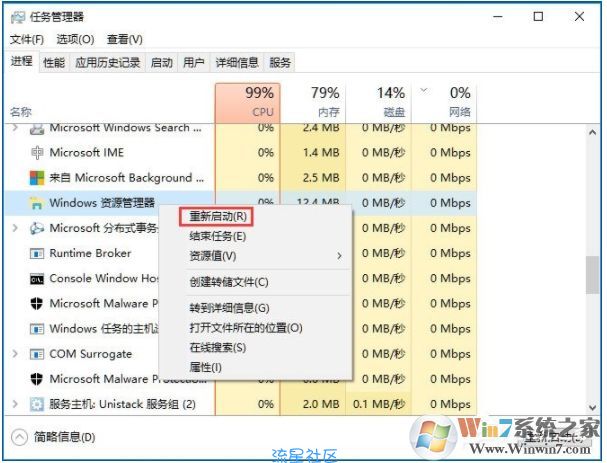Click the Windows 任务的主机 process icon
607x463 pixels.
pos(37,329)
